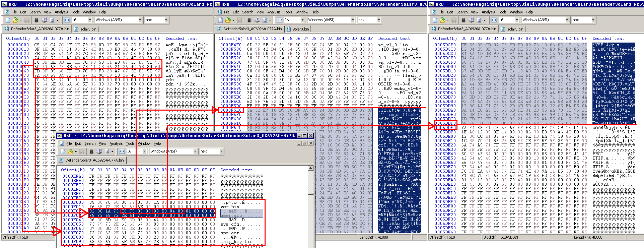Click Open RAM chip icon in right window
This screenshot has width=644, height=248.
point(463,20)
